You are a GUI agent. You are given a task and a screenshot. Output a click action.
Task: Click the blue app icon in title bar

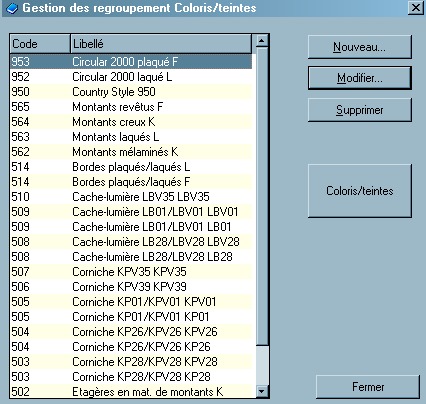[x=12, y=8]
